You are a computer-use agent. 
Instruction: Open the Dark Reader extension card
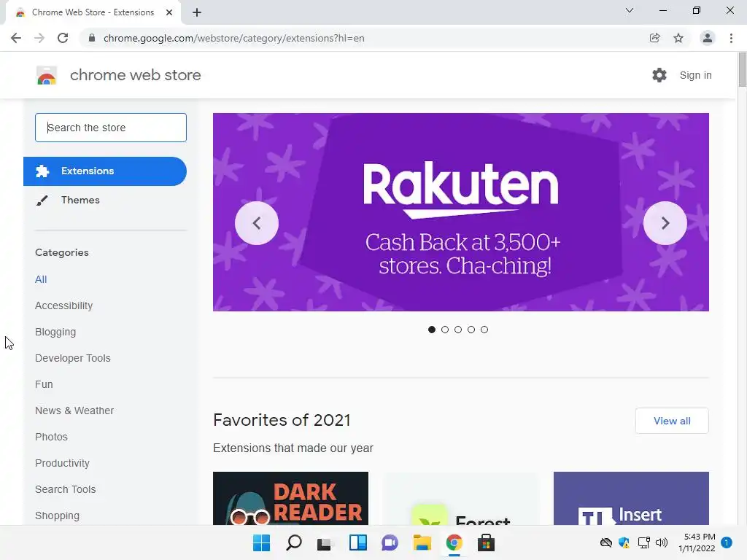click(x=290, y=499)
